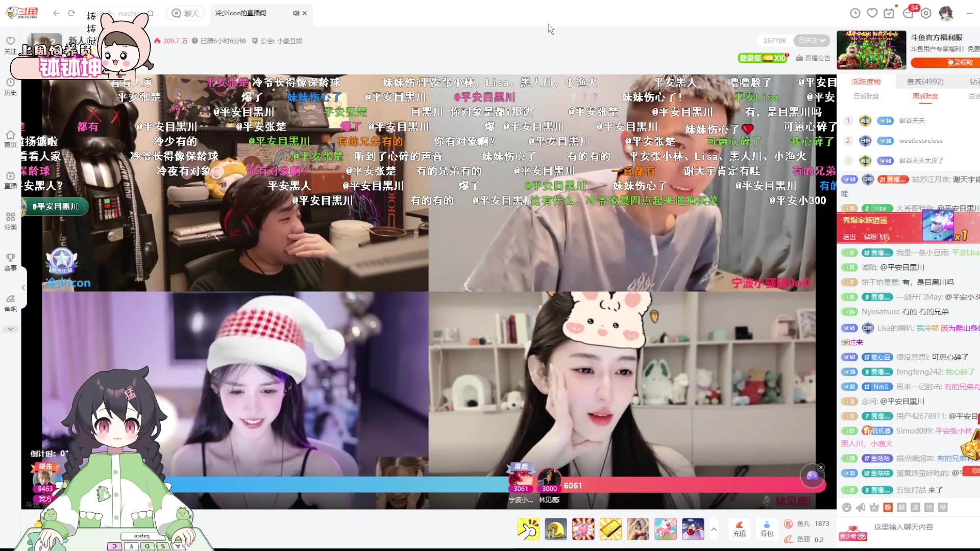Viewport: 980px width, 551px height.
Task: Refresh the stream page
Action: pos(71,13)
